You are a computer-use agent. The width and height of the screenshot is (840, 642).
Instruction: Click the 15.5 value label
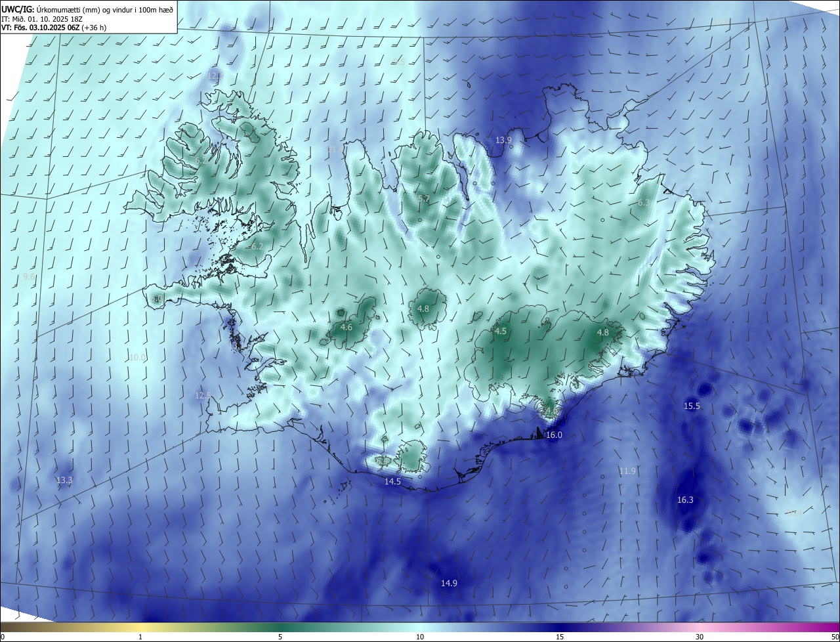(692, 406)
